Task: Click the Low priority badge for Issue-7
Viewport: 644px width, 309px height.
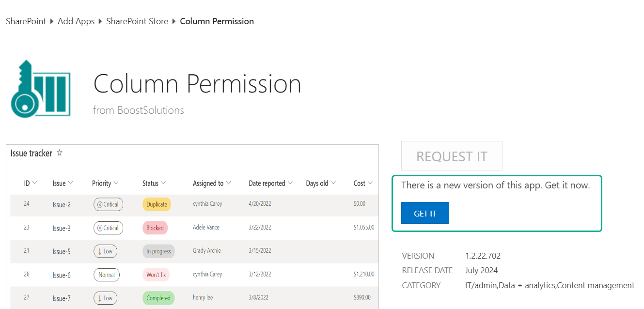Action: coord(105,298)
